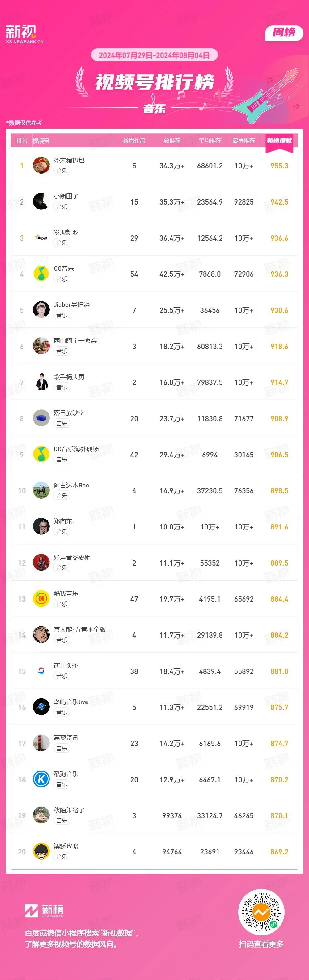Screen dimensions: 309x980
Task: Click the 澳骄攻略 cartoon avatar
Action: tap(41, 851)
